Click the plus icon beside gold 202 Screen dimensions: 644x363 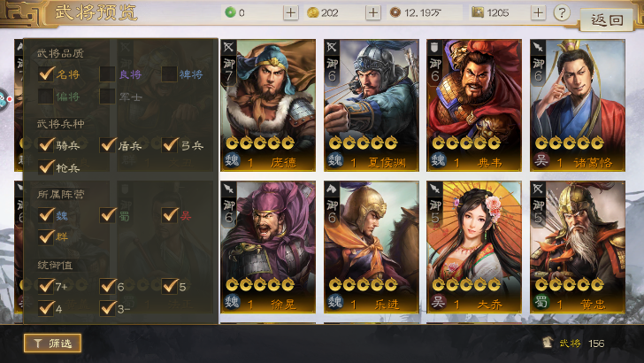point(373,12)
